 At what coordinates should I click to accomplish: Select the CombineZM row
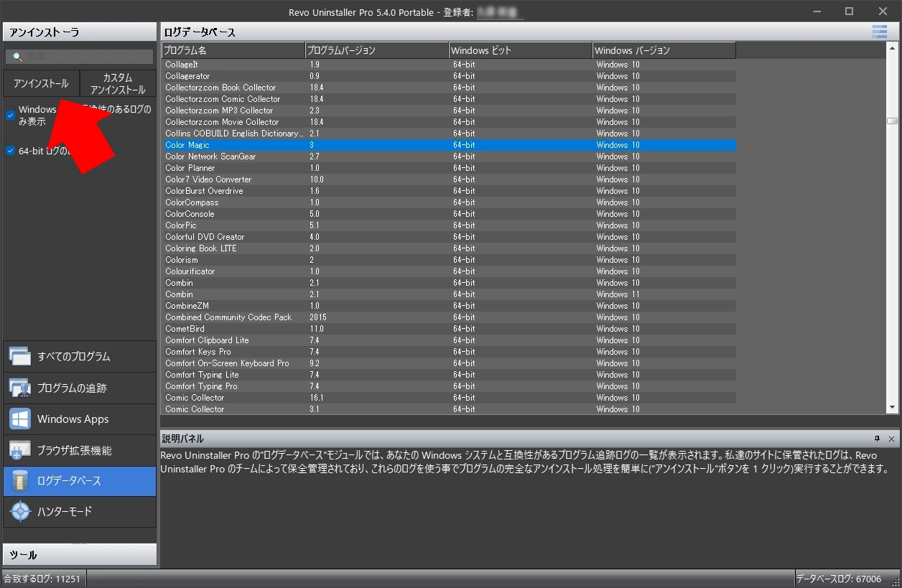pyautogui.click(x=449, y=306)
